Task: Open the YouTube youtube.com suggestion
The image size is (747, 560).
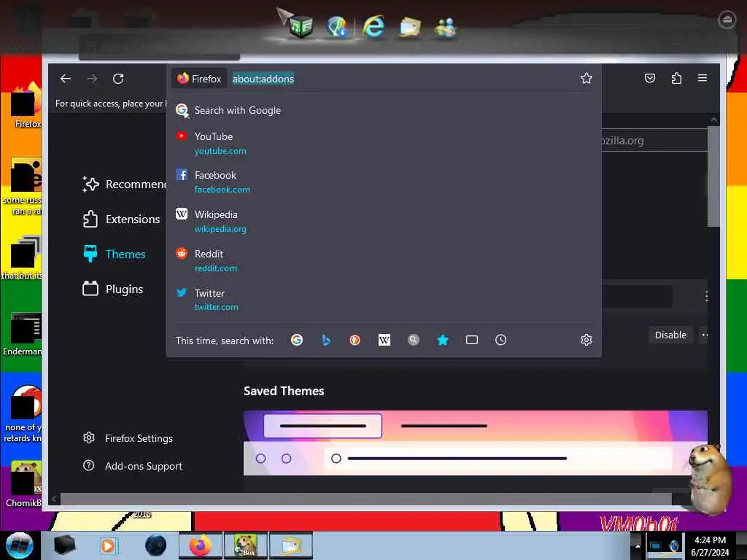Action: tap(384, 144)
